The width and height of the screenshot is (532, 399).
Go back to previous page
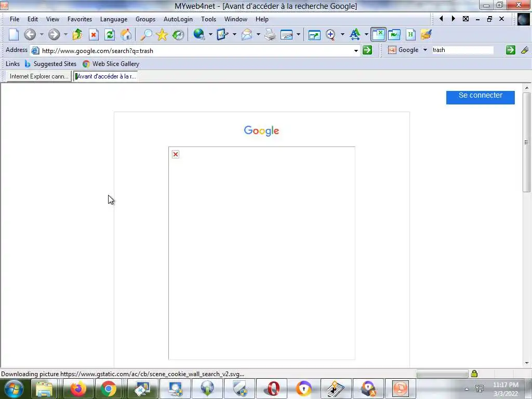coord(30,35)
